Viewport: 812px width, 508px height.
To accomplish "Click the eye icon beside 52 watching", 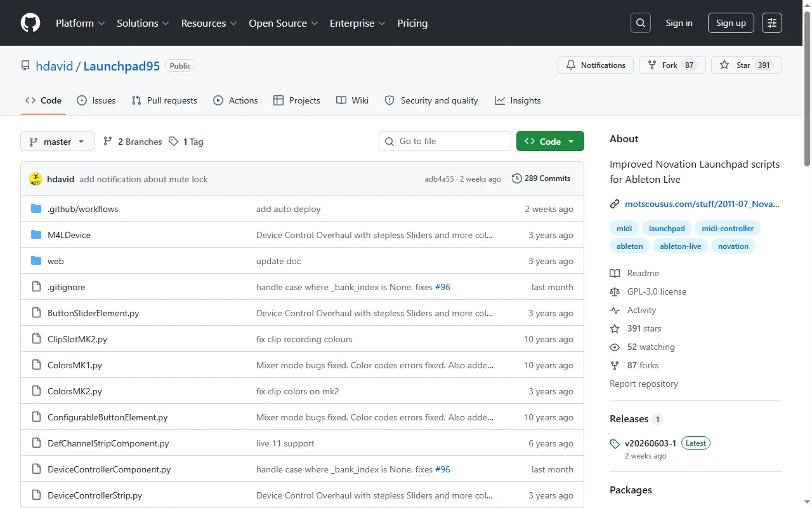I will tap(615, 347).
